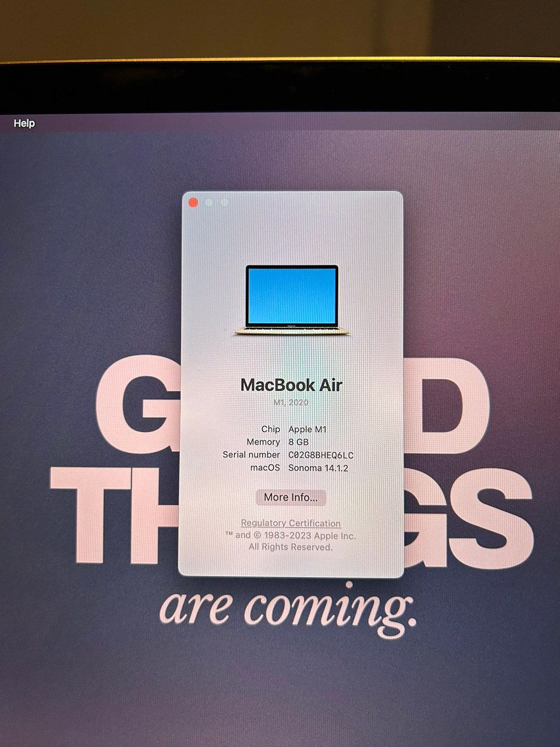This screenshot has width=560, height=747.
Task: Select the serial number C02G8BHEQ6LC
Action: pos(321,455)
